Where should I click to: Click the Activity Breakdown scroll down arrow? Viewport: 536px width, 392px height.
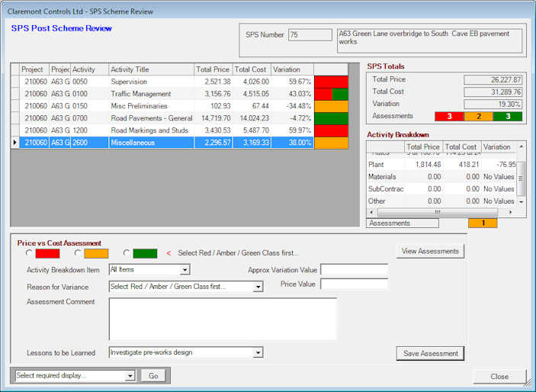click(x=522, y=202)
